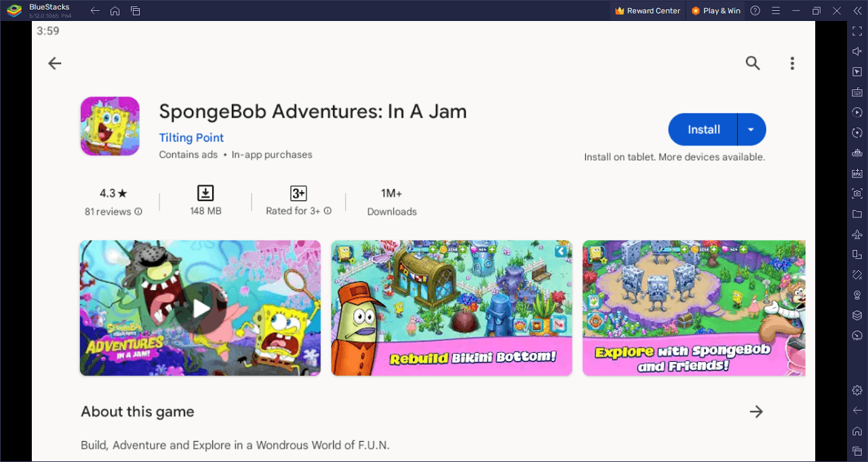Open the sync operations icon
The image size is (868, 462).
[x=857, y=133]
